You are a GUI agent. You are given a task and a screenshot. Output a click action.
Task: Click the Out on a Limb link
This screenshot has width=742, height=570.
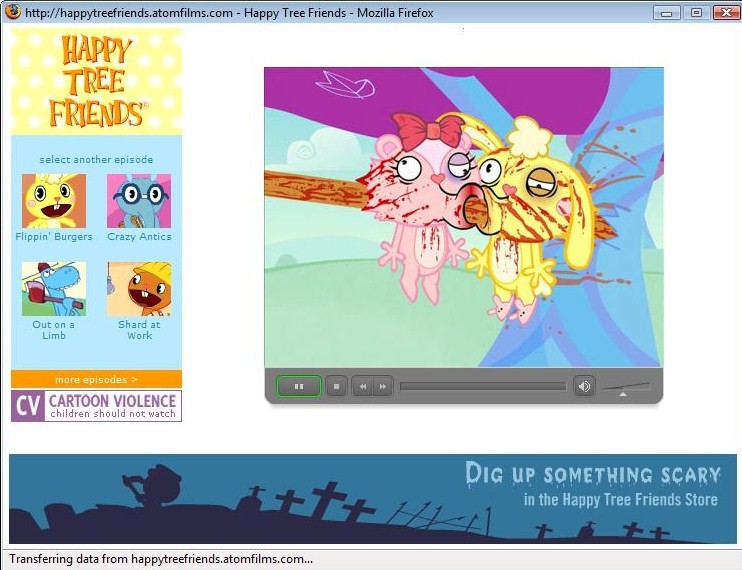[53, 330]
